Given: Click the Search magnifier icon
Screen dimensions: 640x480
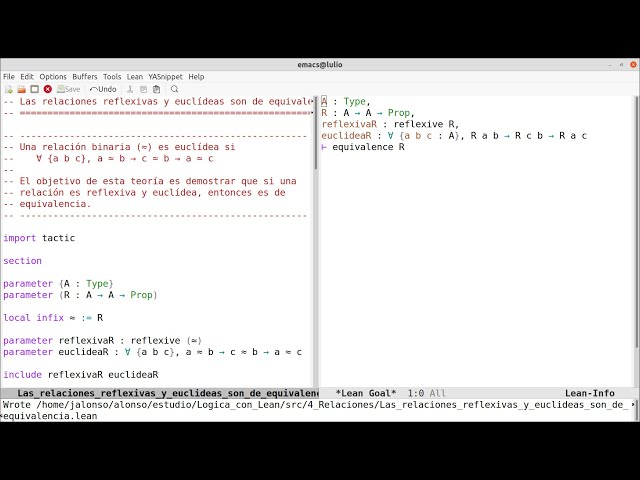Looking at the screenshot, I should (175, 89).
